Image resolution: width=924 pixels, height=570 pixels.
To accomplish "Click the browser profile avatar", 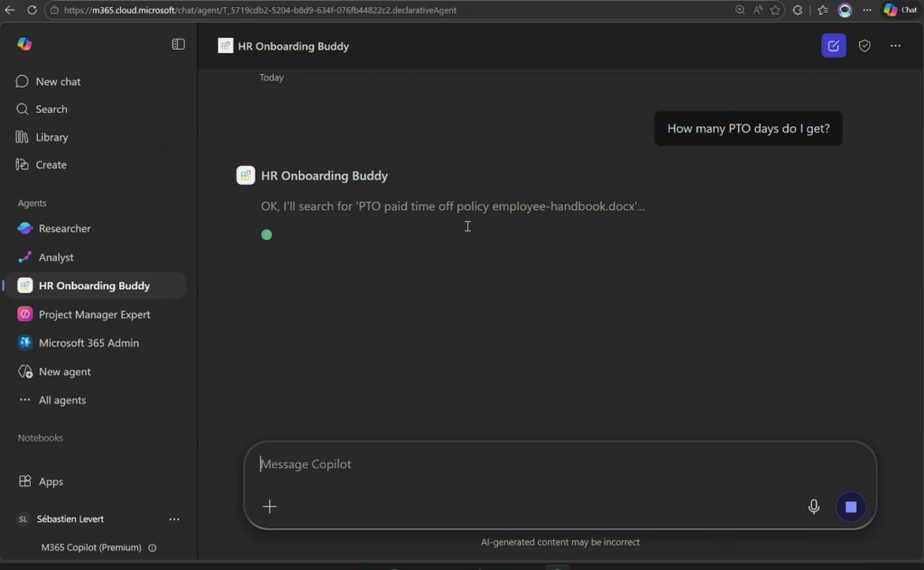I will 845,10.
